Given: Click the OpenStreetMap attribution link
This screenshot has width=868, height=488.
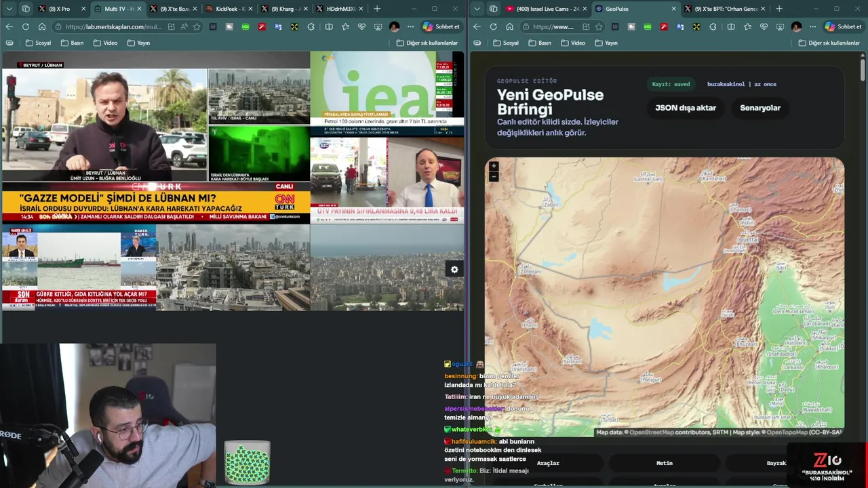Looking at the screenshot, I should point(652,432).
